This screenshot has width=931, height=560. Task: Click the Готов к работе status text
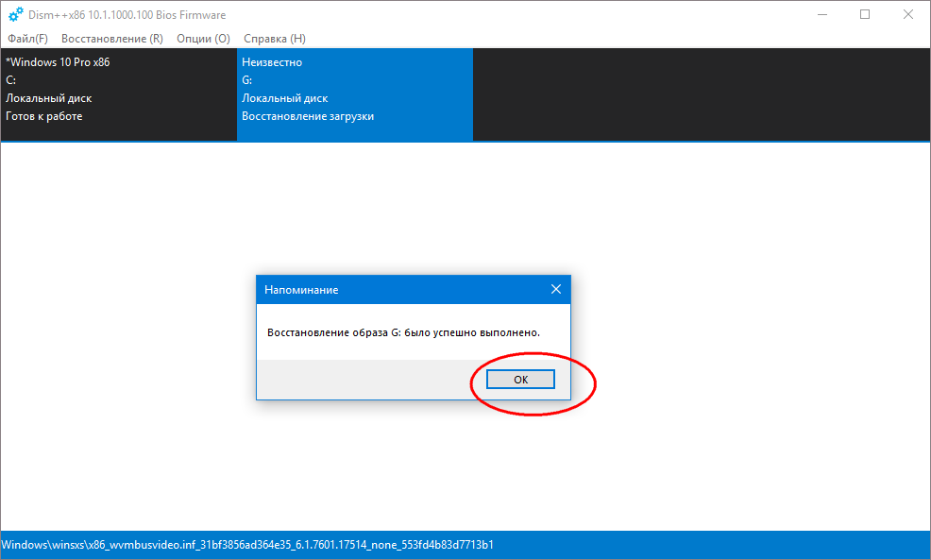44,116
